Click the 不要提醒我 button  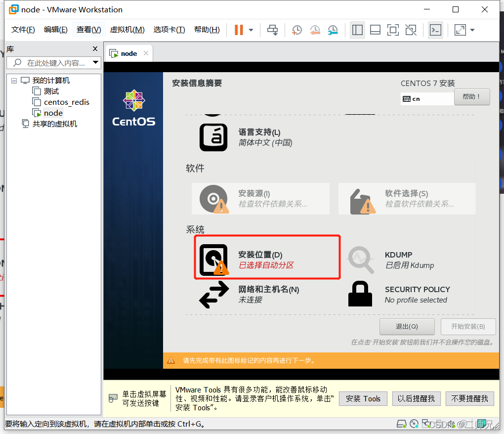pos(469,398)
